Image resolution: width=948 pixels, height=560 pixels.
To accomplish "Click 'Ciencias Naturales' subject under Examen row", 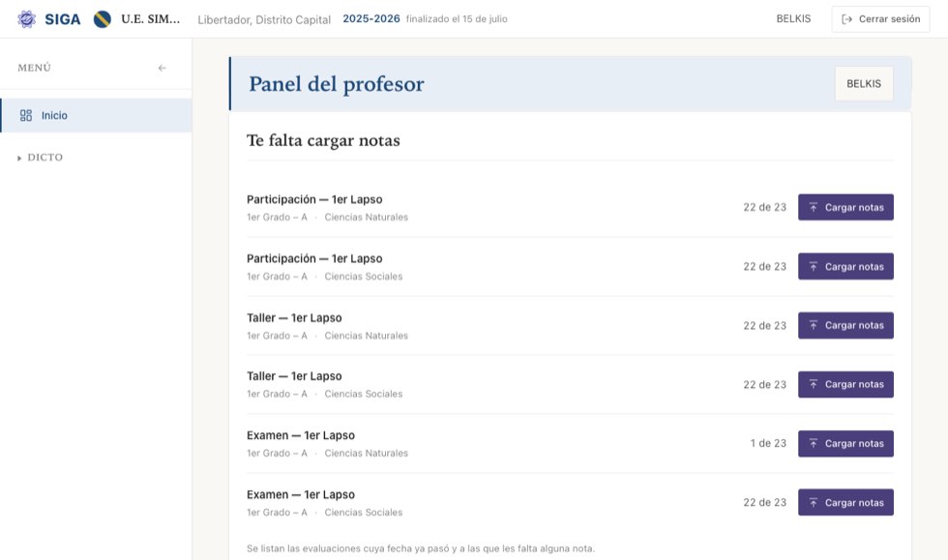I will point(366,453).
